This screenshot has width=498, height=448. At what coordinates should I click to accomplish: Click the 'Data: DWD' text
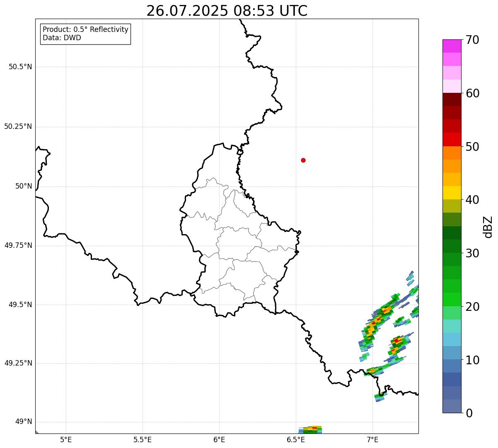coord(62,38)
